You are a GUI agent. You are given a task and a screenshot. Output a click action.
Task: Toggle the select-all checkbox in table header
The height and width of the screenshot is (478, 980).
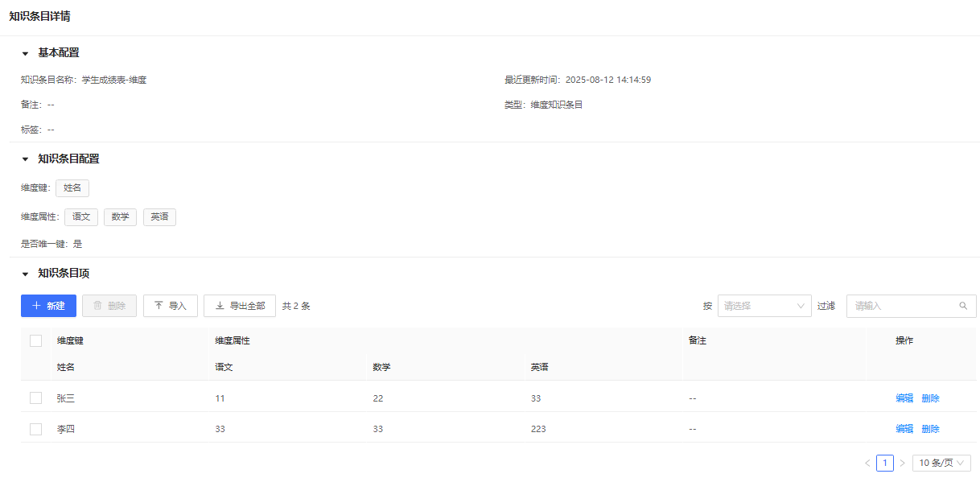point(35,340)
